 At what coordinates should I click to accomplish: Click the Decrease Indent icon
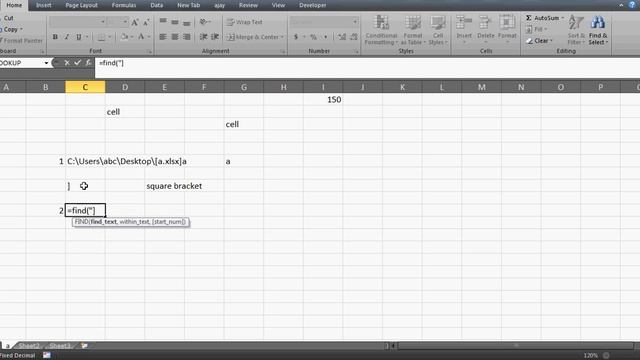203,37
